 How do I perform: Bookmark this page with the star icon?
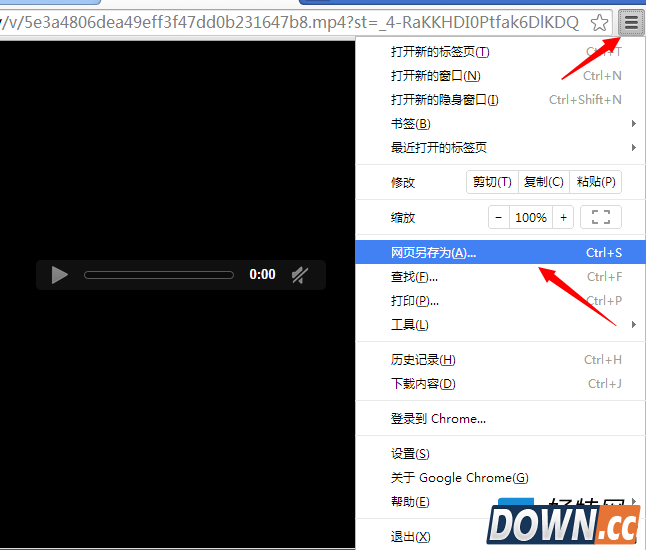599,22
